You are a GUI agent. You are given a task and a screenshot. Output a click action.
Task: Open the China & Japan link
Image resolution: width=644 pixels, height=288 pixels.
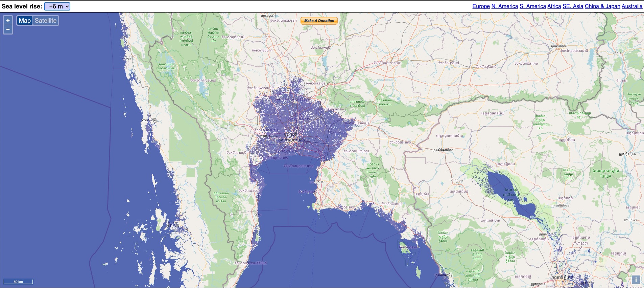(x=602, y=6)
